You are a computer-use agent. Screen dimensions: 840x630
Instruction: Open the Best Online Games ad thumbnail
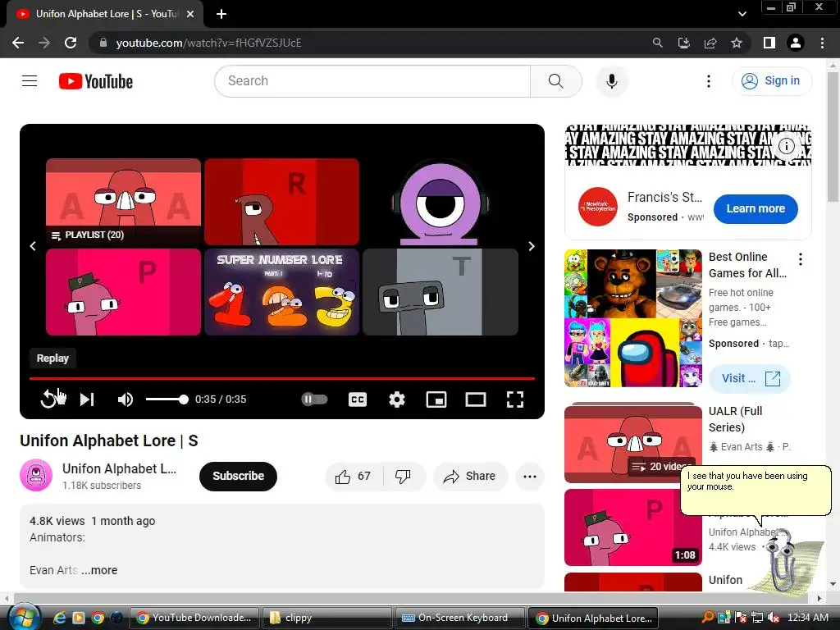tap(633, 318)
